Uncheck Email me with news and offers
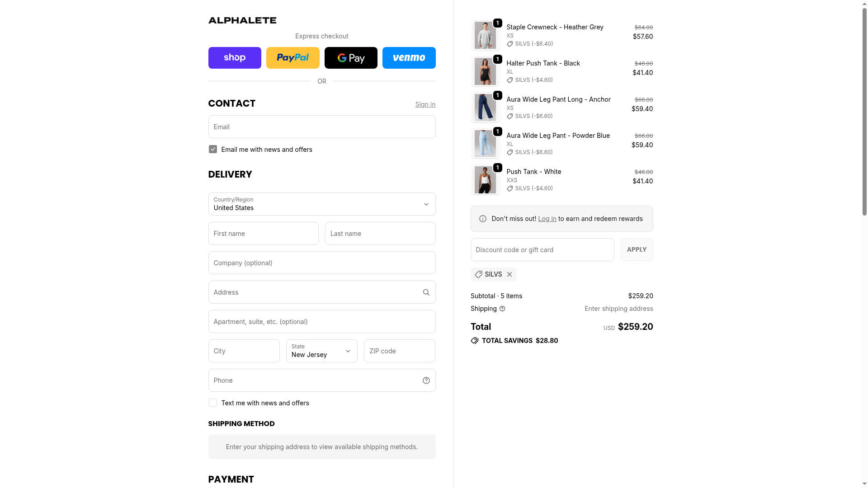This screenshot has height=488, width=868. pos(213,150)
